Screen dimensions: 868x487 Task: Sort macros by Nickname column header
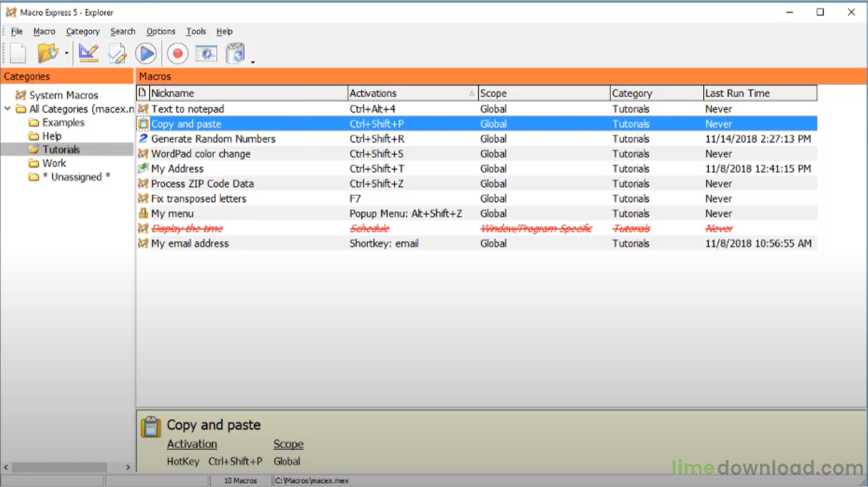coord(247,93)
